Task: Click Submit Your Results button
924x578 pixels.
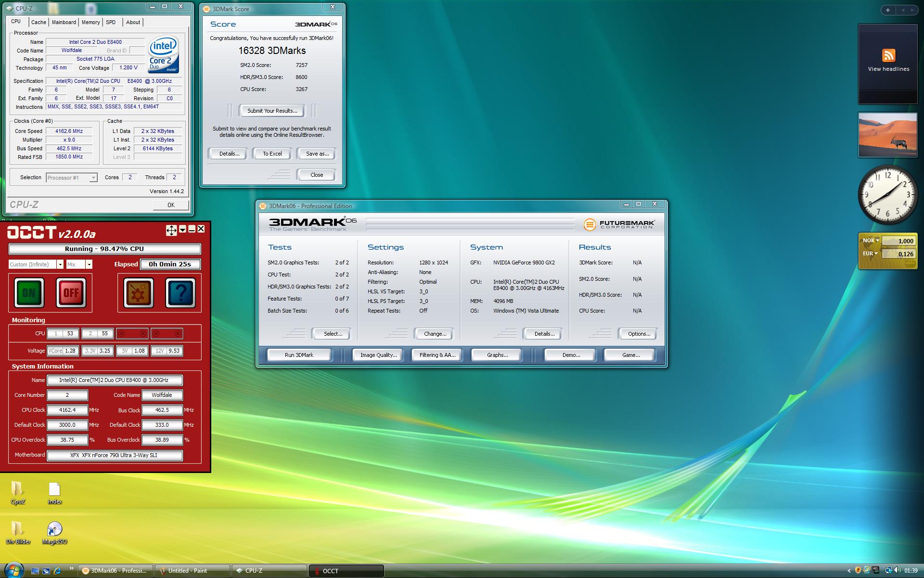Action: coord(272,111)
